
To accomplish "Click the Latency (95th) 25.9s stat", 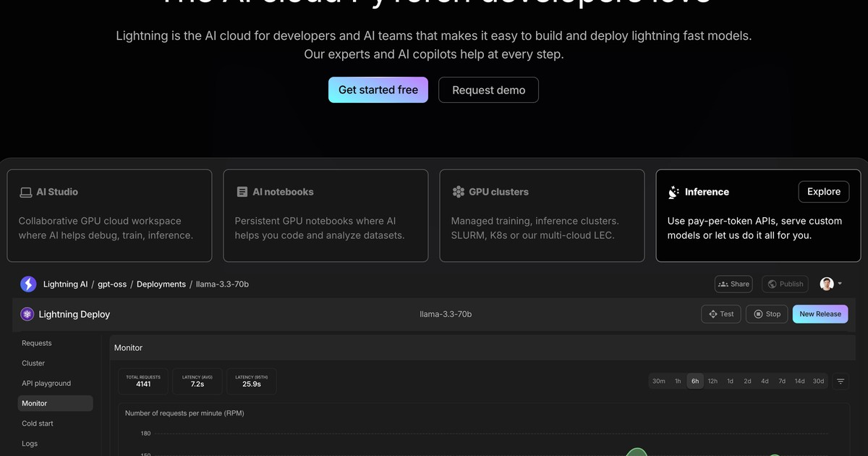I will tap(252, 381).
